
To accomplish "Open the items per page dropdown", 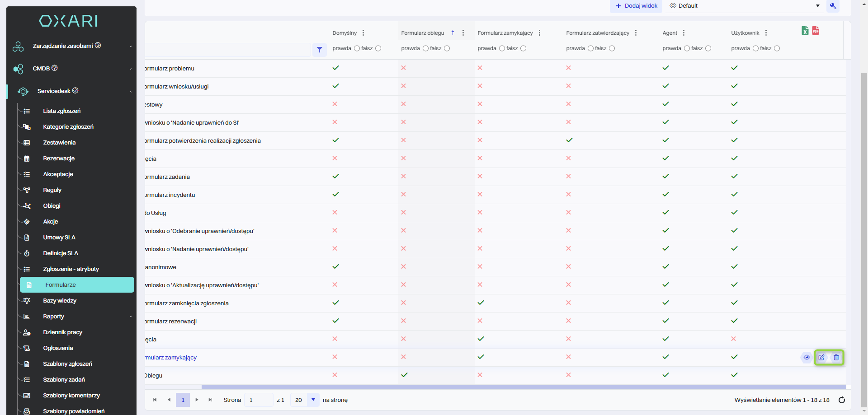I will [x=313, y=400].
